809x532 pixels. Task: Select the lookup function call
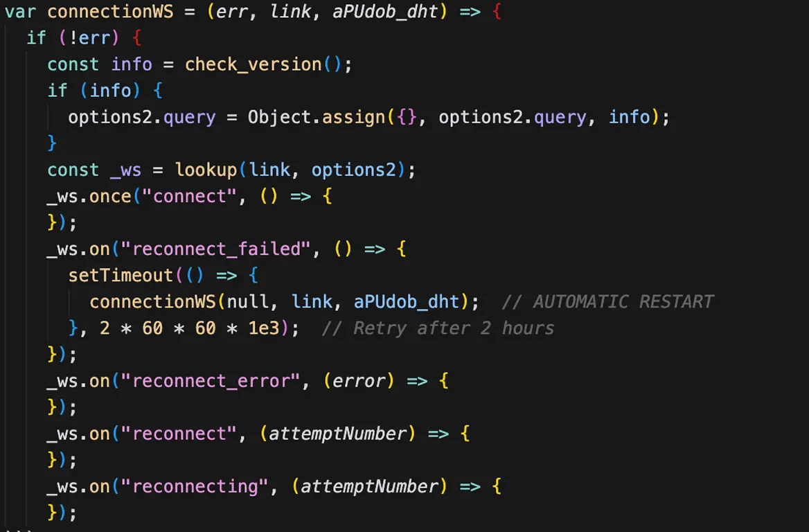(199, 170)
